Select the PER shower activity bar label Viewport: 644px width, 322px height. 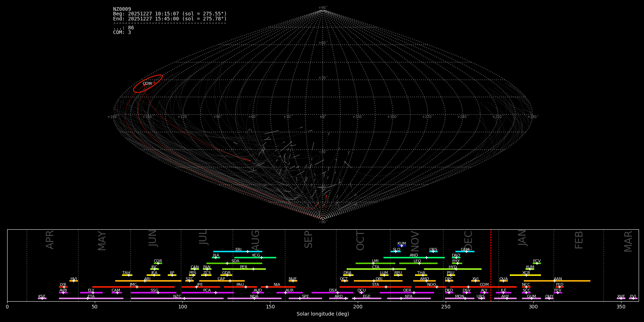pyautogui.click(x=244, y=267)
